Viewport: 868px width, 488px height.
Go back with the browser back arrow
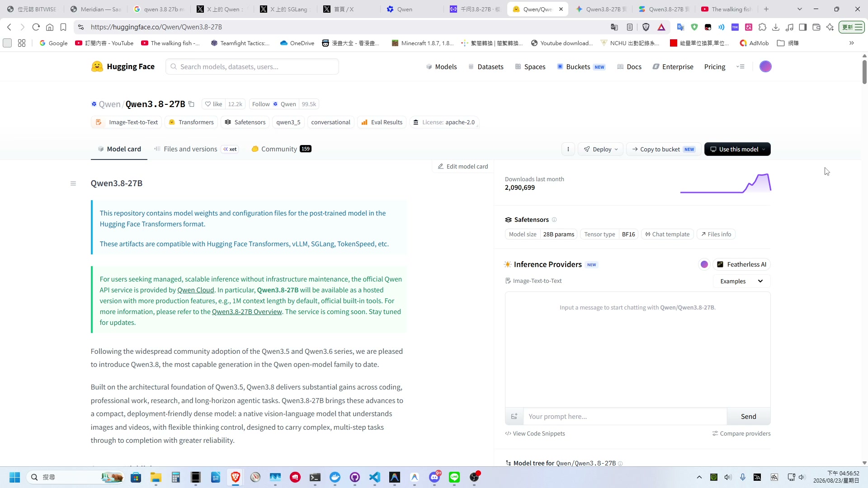(x=9, y=27)
